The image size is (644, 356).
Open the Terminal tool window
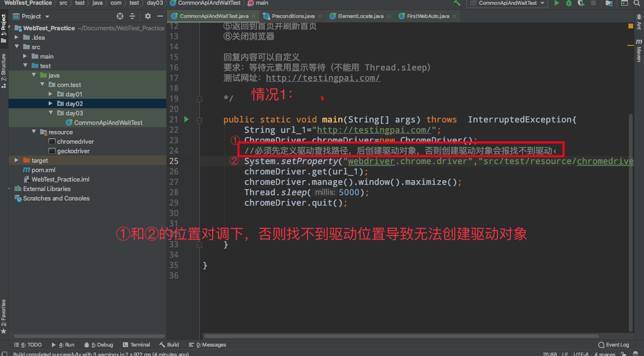[136, 345]
